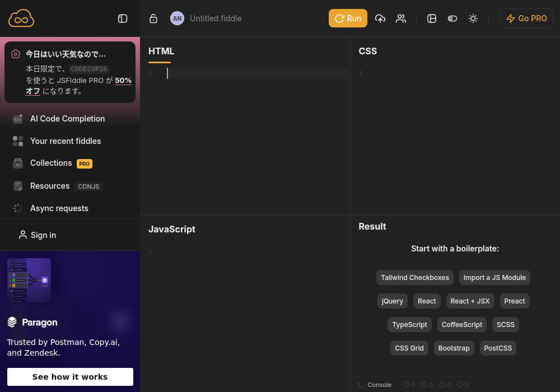Click the Go PRO button

526,18
